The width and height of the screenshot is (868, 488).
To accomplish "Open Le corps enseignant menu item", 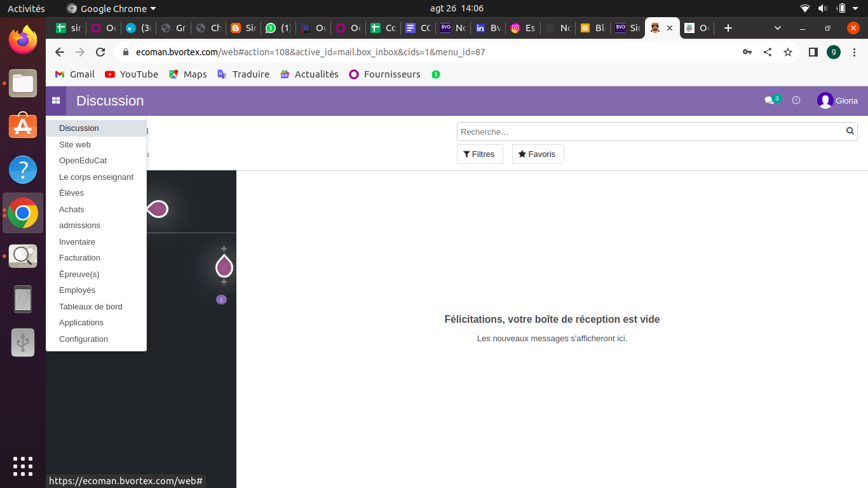I will [x=96, y=177].
